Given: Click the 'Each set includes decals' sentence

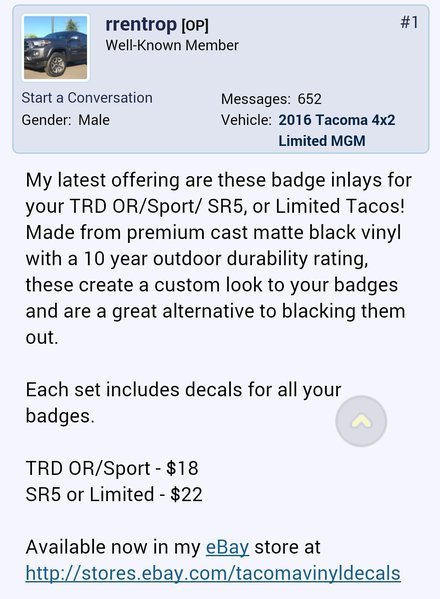Looking at the screenshot, I should [x=183, y=403].
